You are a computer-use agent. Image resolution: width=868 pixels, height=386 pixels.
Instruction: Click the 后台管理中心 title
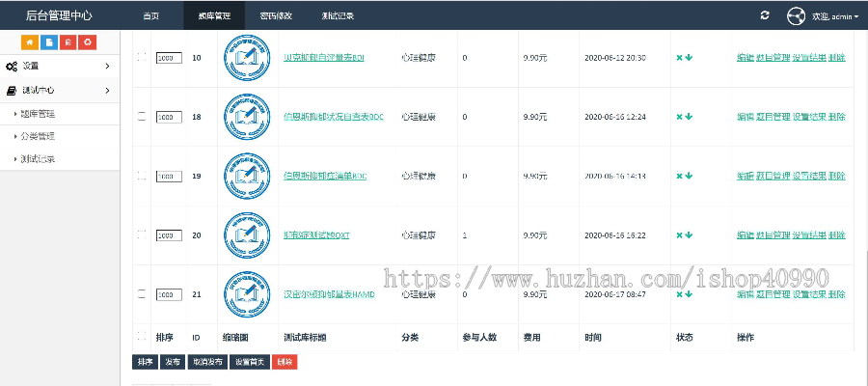coord(59,15)
